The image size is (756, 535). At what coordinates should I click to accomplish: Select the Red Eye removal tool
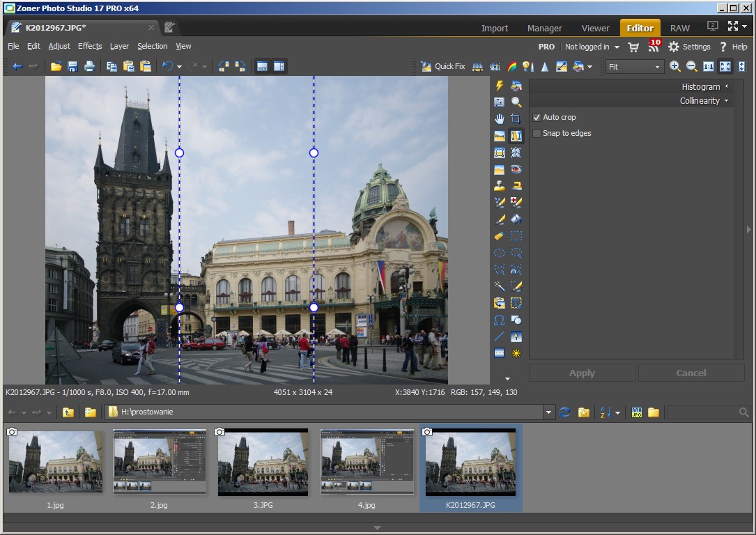[516, 169]
